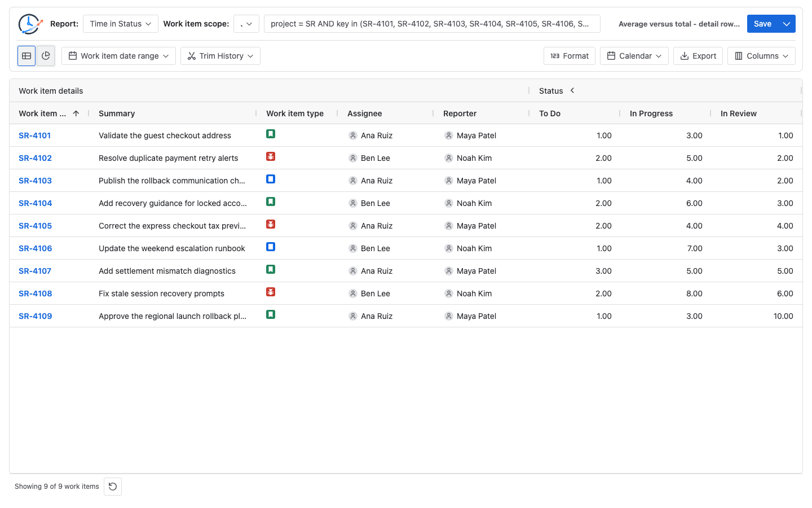Click the bug type icon for SR-4102

click(x=271, y=156)
